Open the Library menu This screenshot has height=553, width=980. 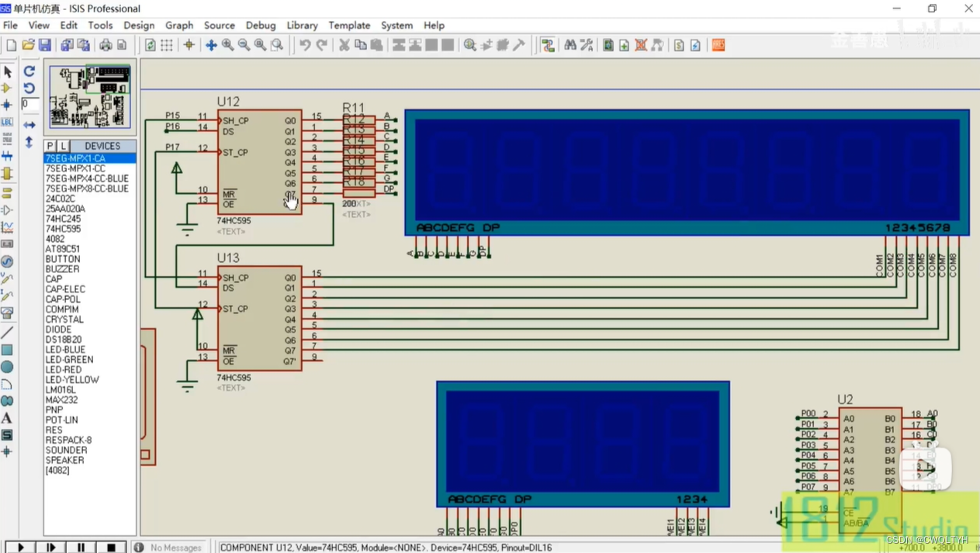302,26
